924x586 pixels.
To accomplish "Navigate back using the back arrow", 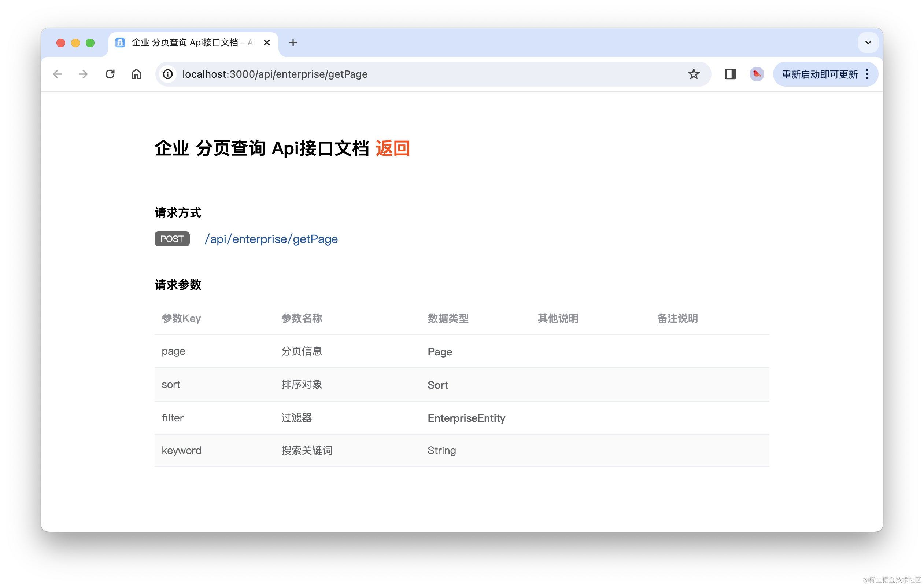I will click(x=57, y=74).
